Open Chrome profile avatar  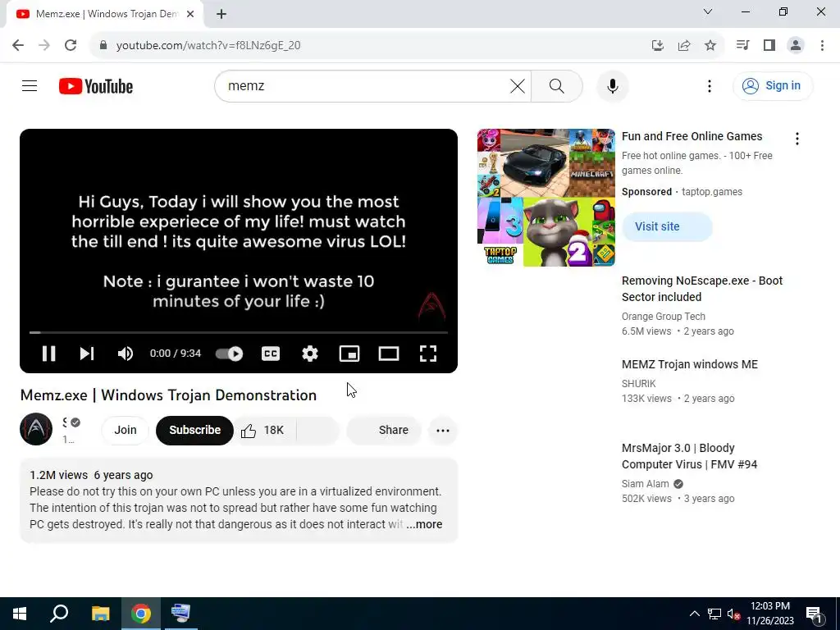coord(796,45)
